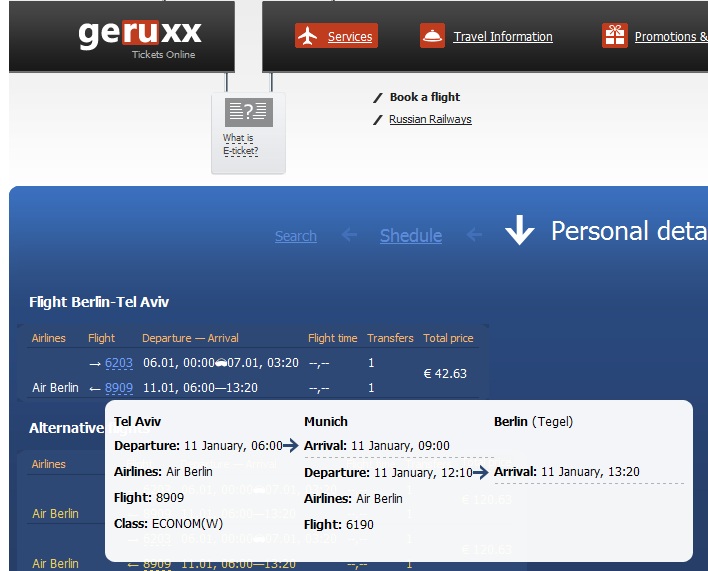Click the Berlin (Tegel) popup heading
The image size is (708, 571).
[533, 422]
